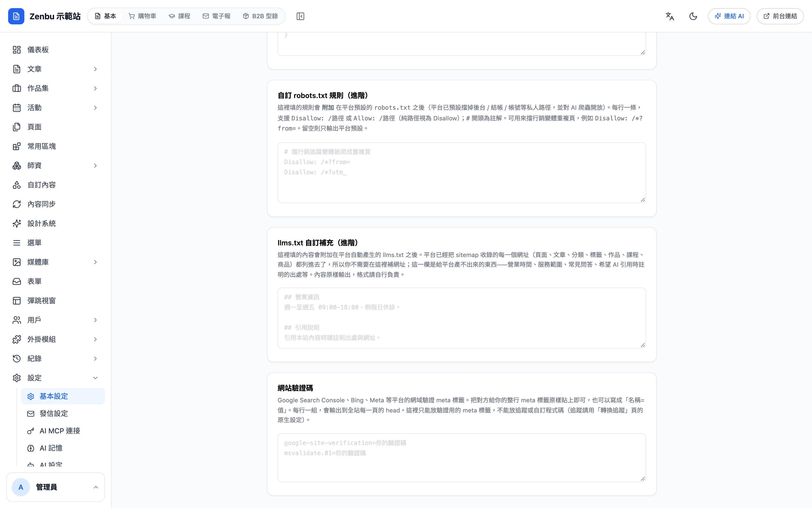Select 基本設定 in the sidebar
Viewport: 812px width, 508px height.
pos(63,396)
